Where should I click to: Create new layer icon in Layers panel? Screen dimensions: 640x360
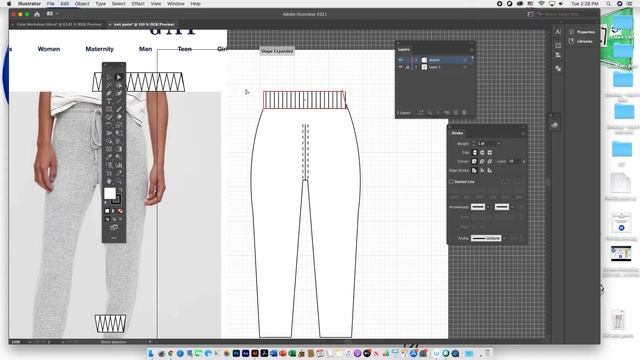(x=456, y=112)
